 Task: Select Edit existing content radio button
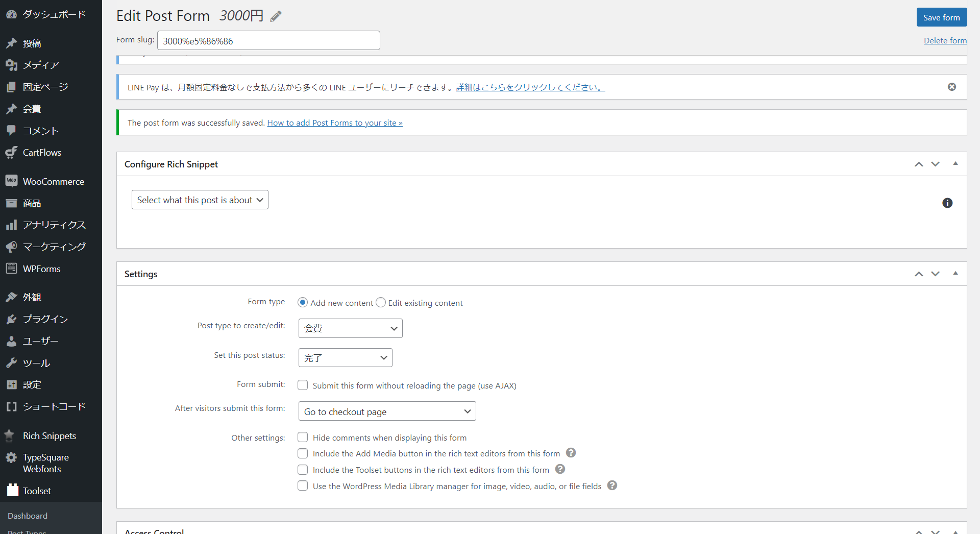coord(381,302)
